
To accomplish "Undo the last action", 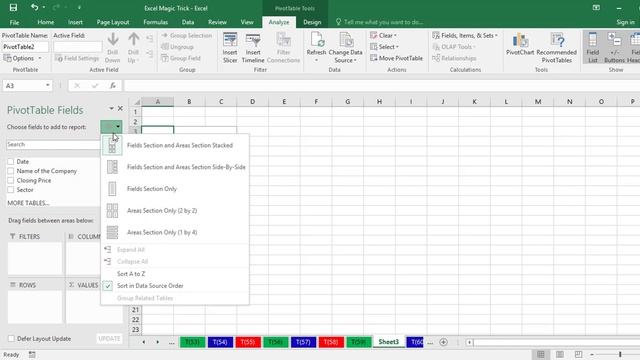I will (34, 7).
